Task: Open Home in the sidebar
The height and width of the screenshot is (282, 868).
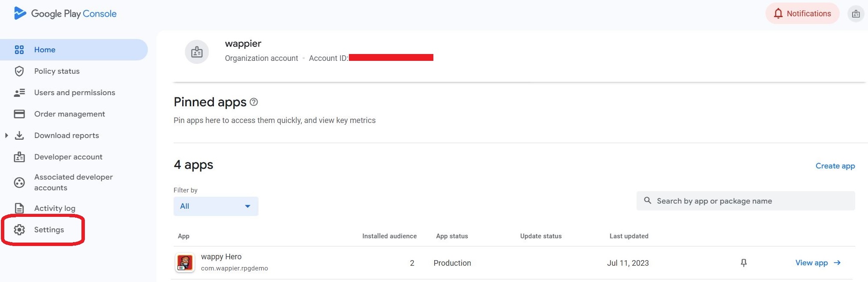Action: [x=74, y=50]
